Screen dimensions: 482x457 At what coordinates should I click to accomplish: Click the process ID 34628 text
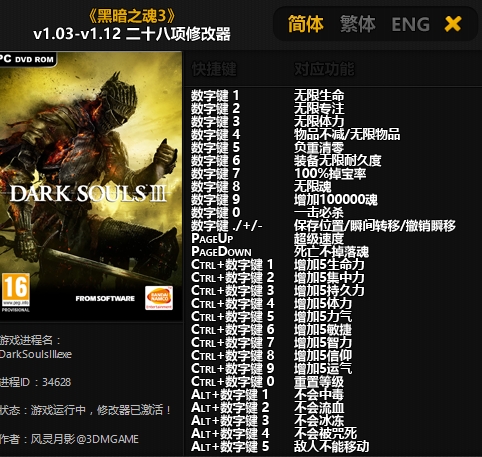coord(57,382)
